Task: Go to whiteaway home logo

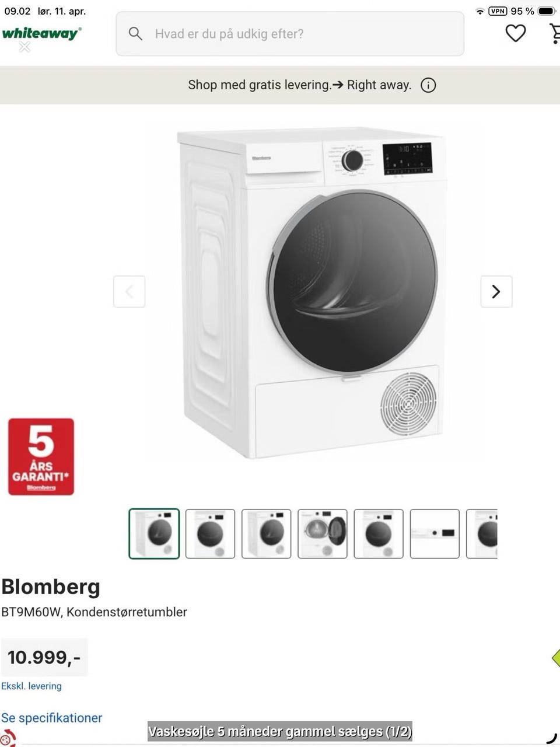Action: 41,33
